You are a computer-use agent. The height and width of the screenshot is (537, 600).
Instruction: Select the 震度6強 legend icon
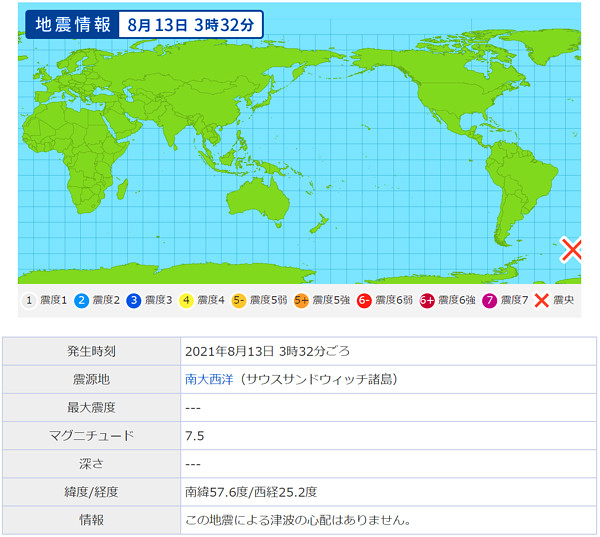(x=427, y=300)
